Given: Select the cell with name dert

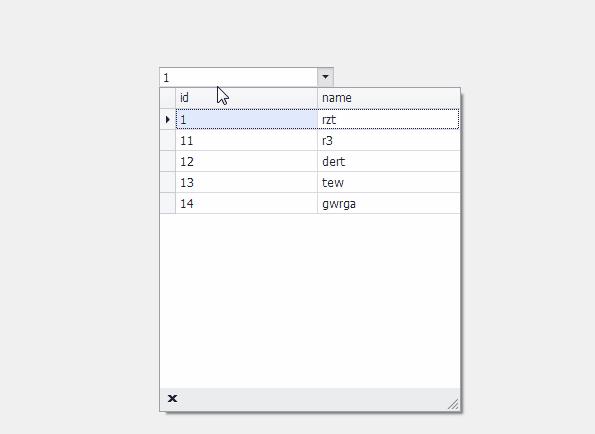Looking at the screenshot, I should [389, 161].
